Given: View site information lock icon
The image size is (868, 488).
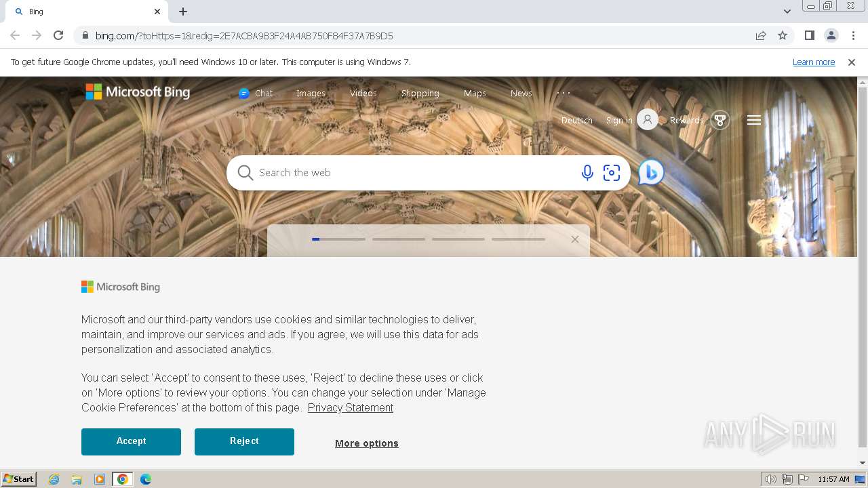Looking at the screenshot, I should pyautogui.click(x=85, y=35).
